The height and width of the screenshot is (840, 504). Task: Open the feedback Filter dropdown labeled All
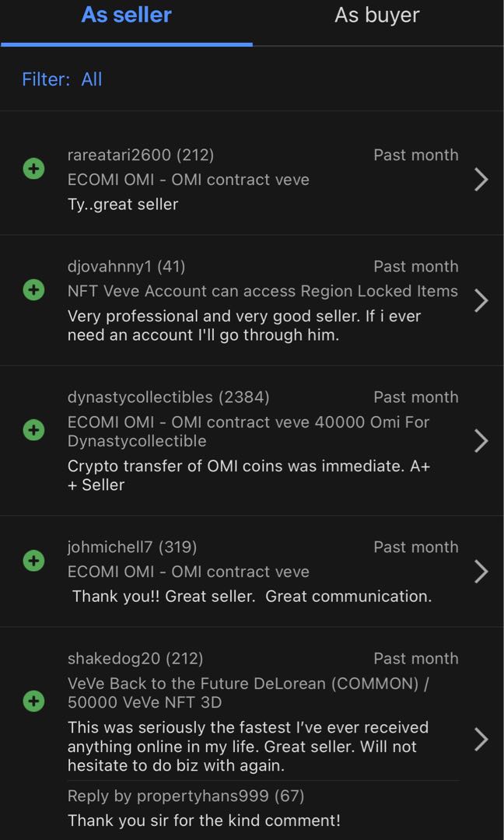tap(92, 79)
